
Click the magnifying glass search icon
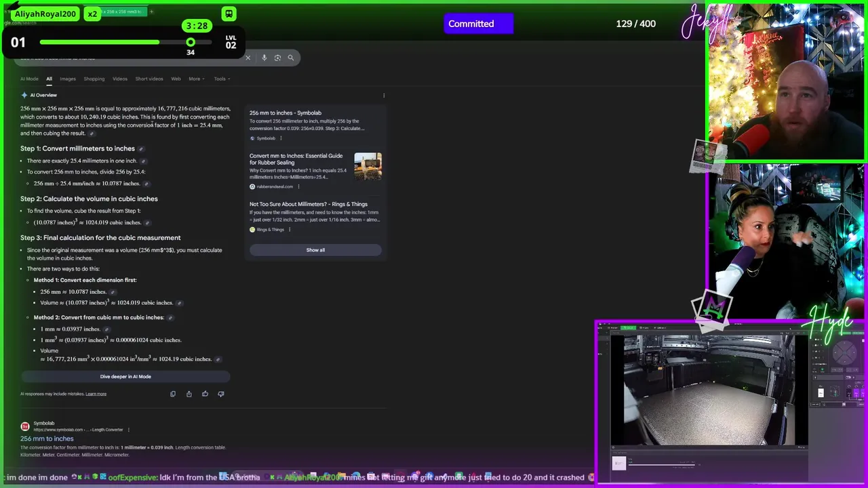pyautogui.click(x=291, y=58)
